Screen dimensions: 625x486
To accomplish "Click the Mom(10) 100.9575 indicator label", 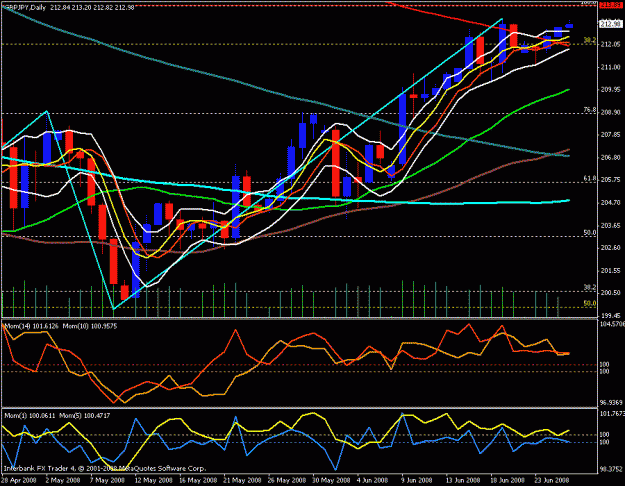I will (90, 326).
